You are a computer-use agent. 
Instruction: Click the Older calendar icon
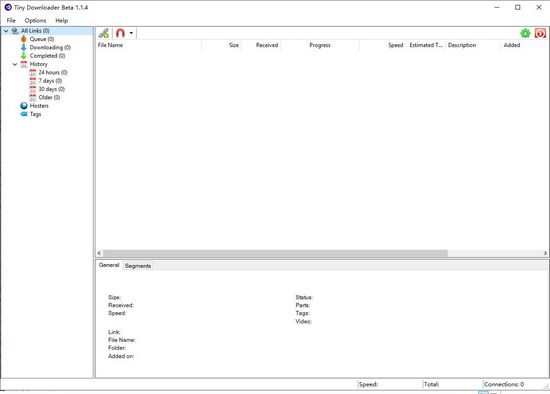(x=33, y=98)
